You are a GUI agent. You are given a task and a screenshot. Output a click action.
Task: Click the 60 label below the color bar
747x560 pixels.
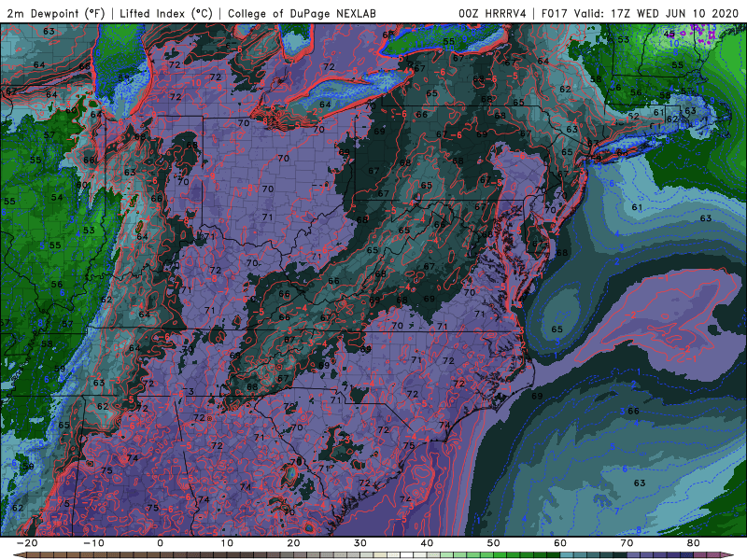tap(560, 543)
